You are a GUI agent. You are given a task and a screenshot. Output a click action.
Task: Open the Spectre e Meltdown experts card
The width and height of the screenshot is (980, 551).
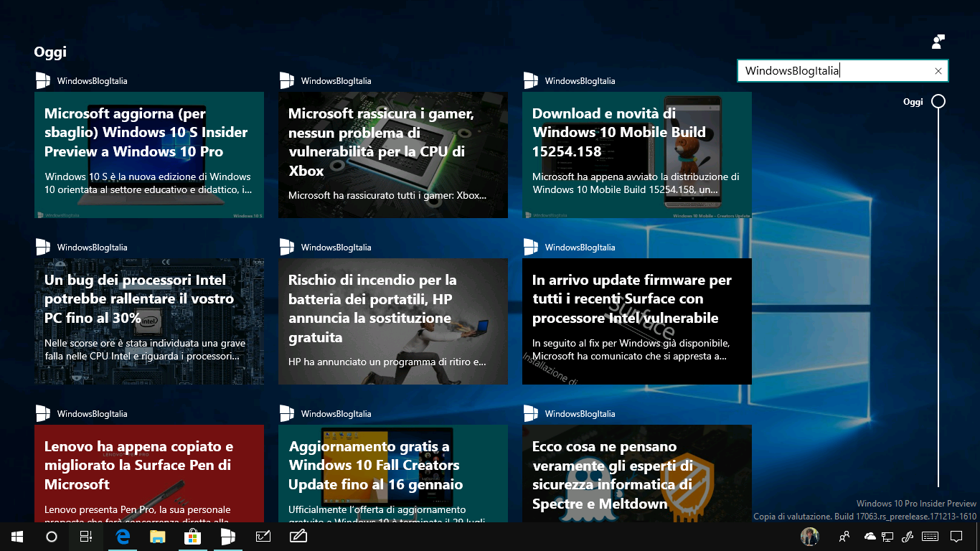(x=637, y=474)
